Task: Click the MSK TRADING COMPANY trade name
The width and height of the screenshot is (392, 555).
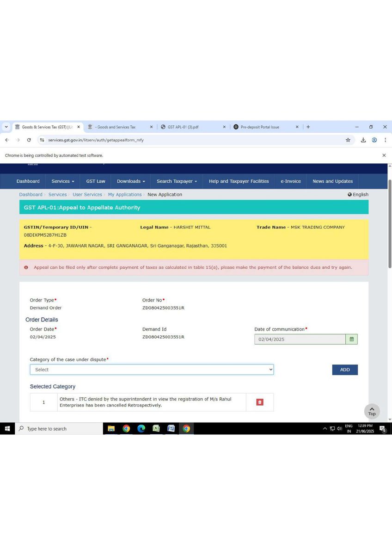Action: click(x=318, y=227)
